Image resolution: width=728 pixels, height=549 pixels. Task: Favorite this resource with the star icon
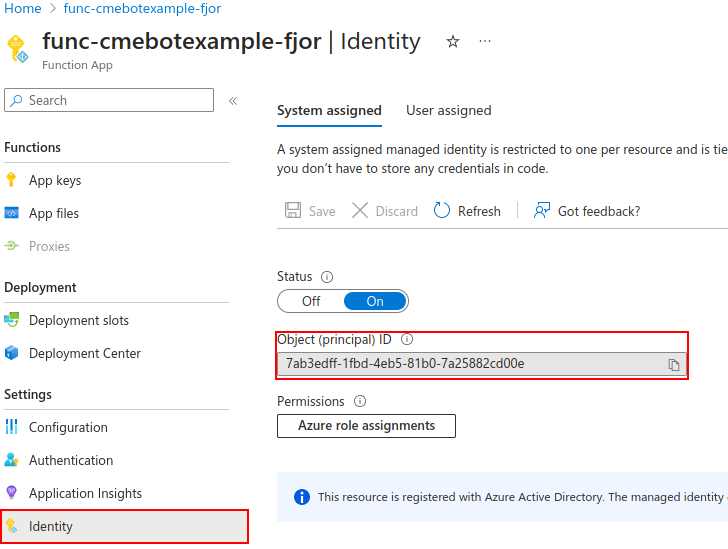click(x=453, y=42)
